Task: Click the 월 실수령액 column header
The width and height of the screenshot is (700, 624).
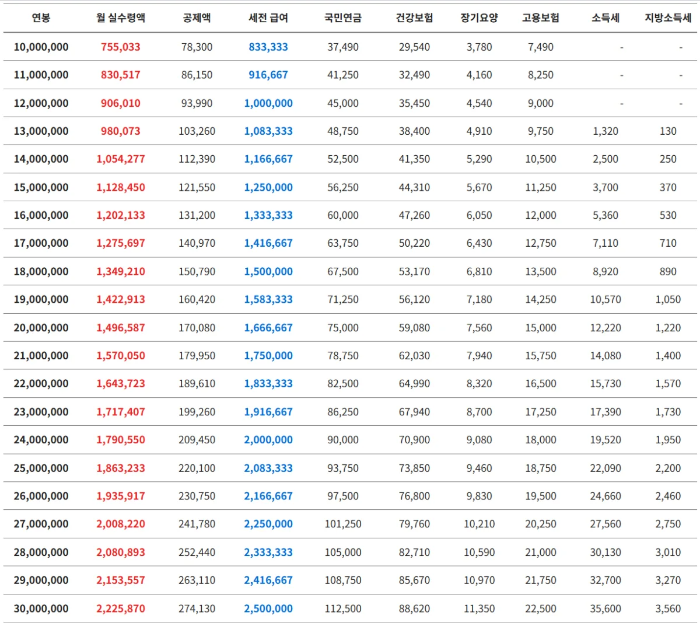Action: (x=121, y=18)
